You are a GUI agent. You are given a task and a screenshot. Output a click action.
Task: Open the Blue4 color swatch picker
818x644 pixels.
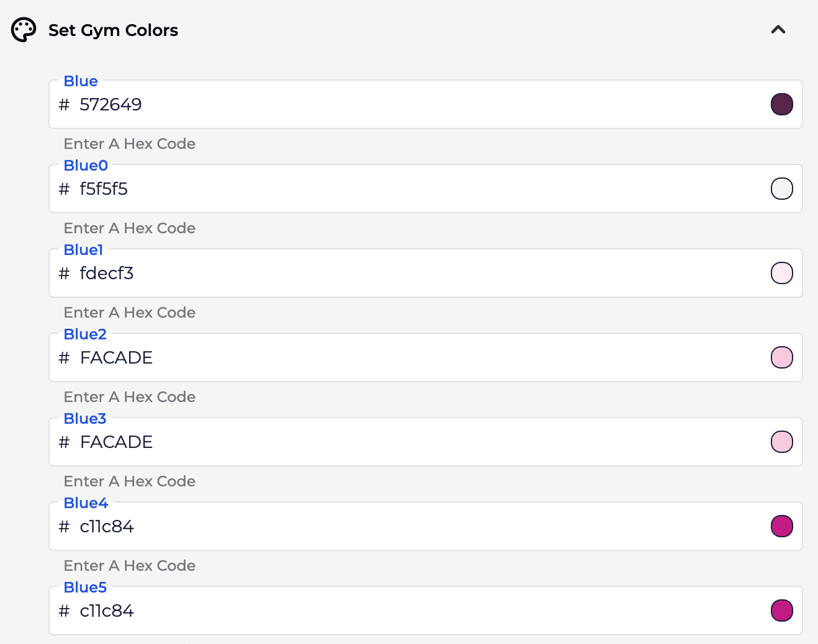pos(781,526)
